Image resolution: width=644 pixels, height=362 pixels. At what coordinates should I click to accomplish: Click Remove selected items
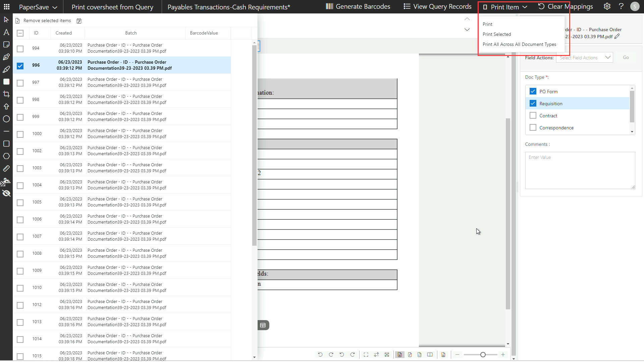(x=44, y=21)
